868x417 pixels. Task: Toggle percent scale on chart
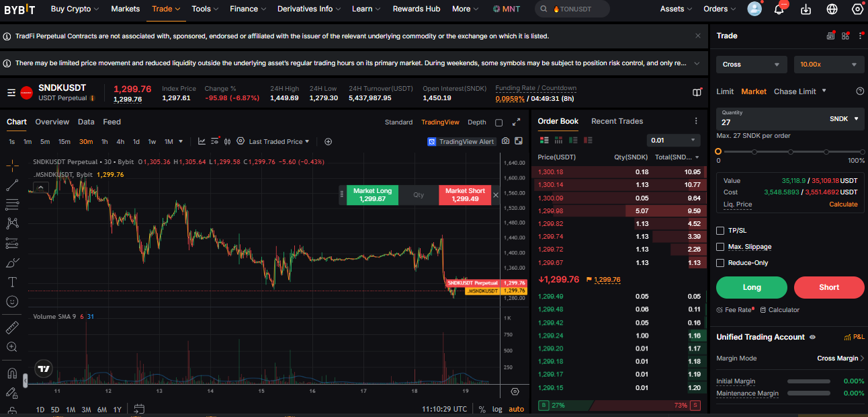point(482,409)
